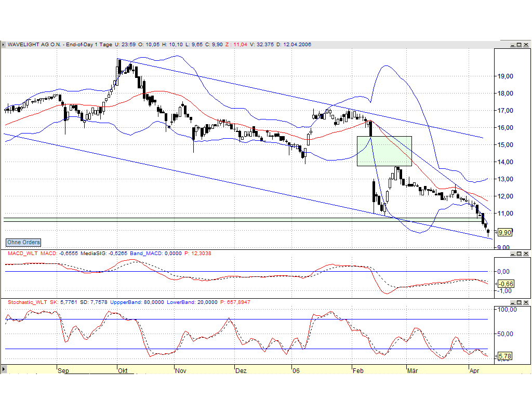The height and width of the screenshot is (399, 532).
Task: Click the 50,00 stochastic axis label
Action: pos(505,334)
